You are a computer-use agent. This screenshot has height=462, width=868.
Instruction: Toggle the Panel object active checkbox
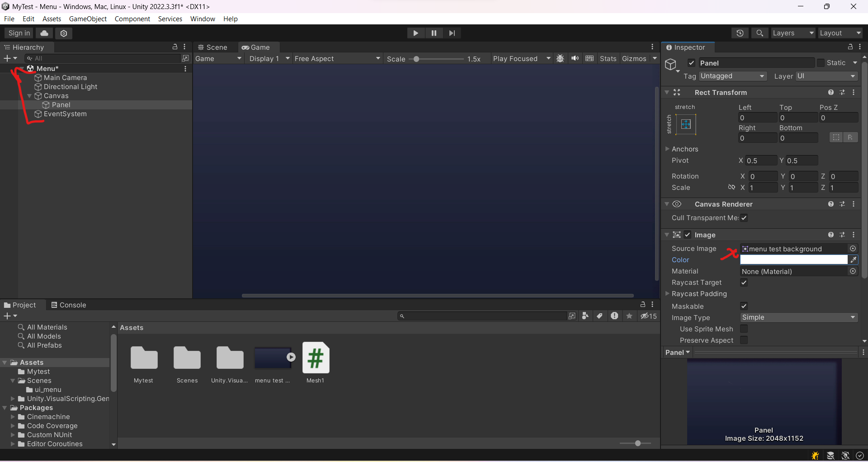(x=691, y=63)
